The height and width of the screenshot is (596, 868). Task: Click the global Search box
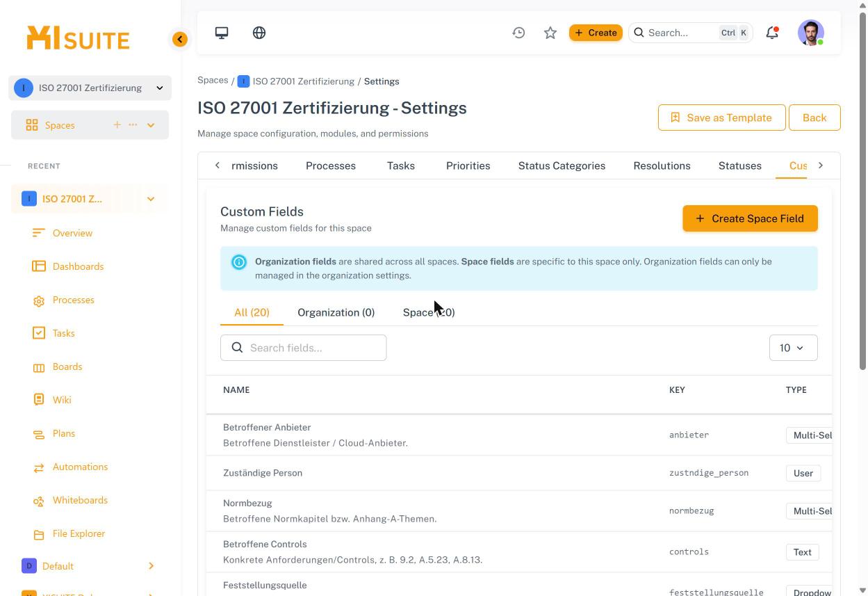[691, 33]
